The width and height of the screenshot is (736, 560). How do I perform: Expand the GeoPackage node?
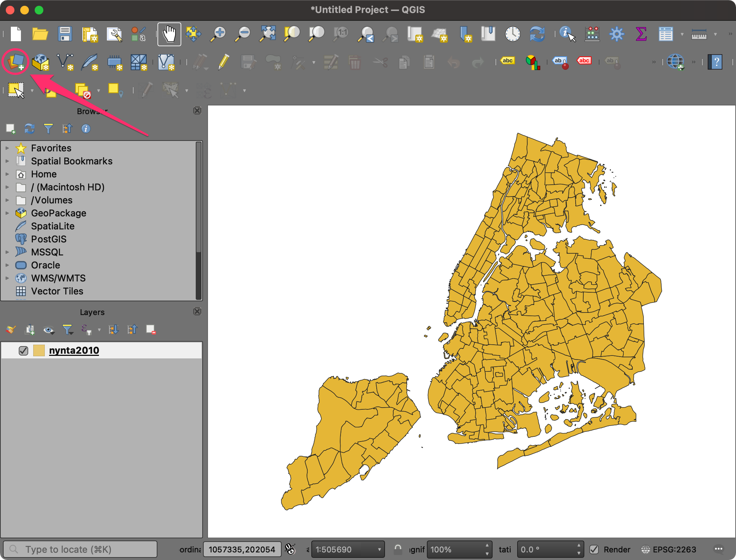pos(7,213)
